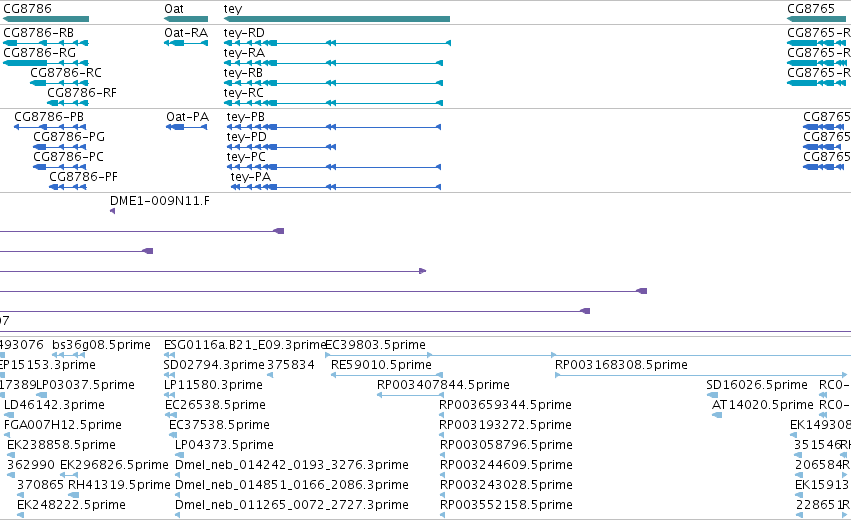Open the Oat-PA protein label

tap(187, 117)
